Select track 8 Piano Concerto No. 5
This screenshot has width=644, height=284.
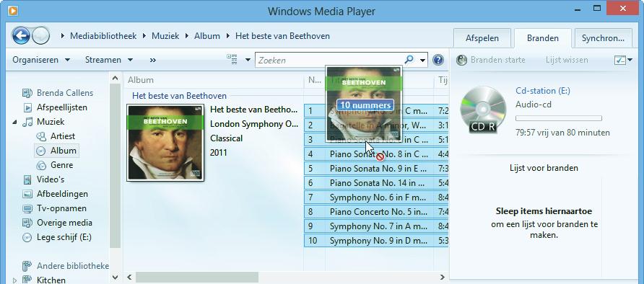(376, 212)
